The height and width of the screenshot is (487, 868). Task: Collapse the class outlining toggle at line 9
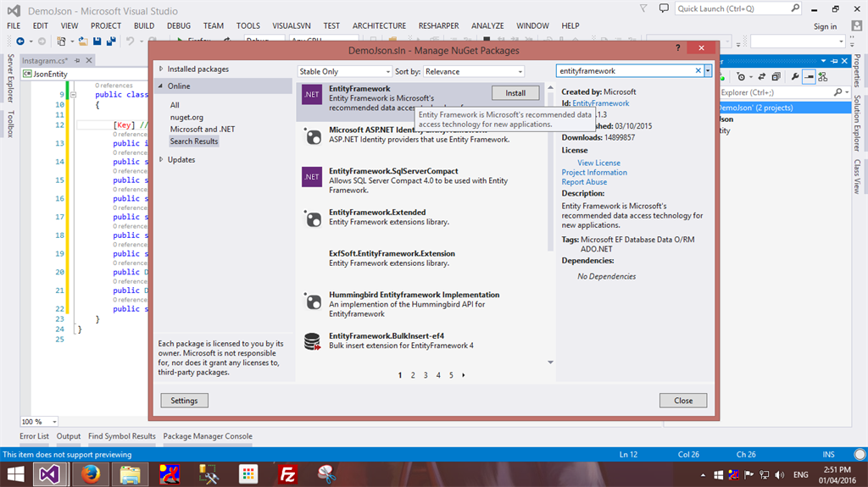(73, 95)
